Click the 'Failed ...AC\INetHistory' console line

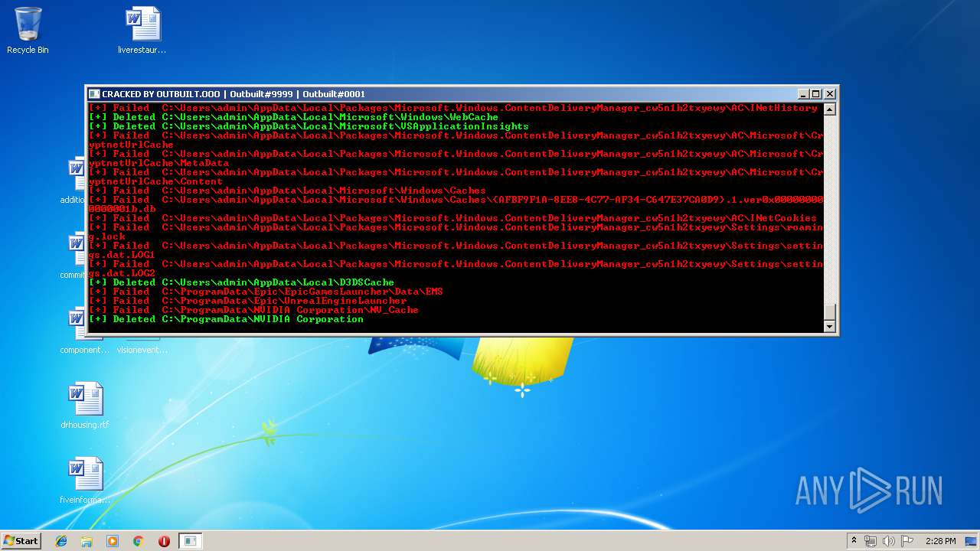(x=452, y=108)
